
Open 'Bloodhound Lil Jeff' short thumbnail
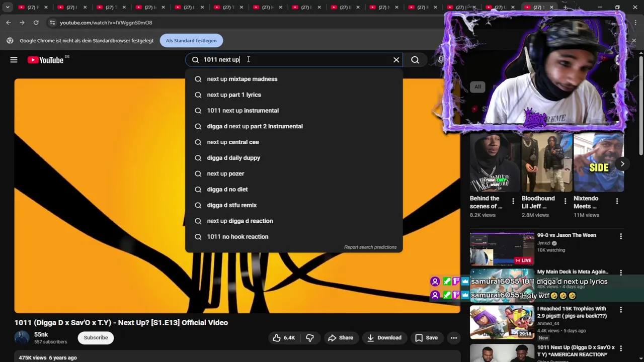(x=547, y=162)
